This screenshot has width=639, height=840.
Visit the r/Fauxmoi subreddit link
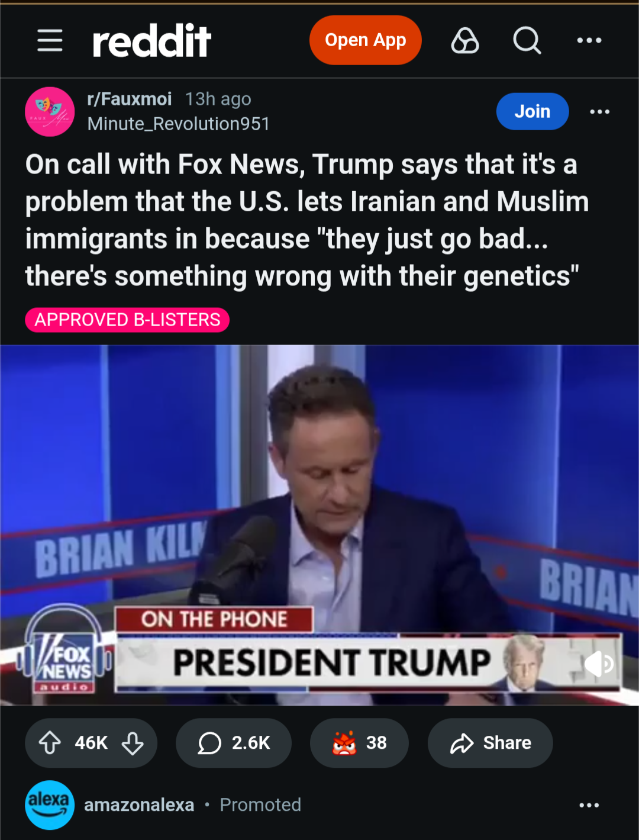point(130,99)
